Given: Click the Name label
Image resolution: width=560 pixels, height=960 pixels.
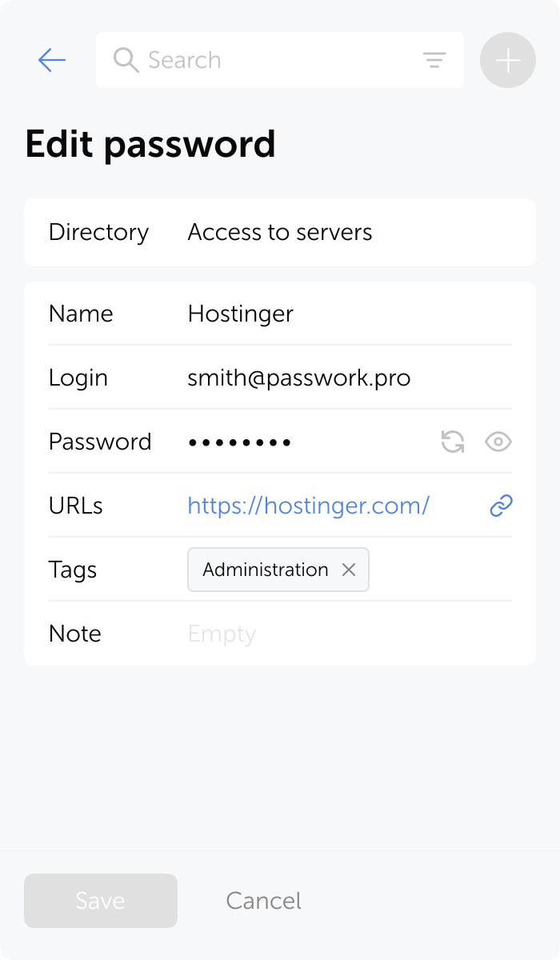Looking at the screenshot, I should (81, 314).
